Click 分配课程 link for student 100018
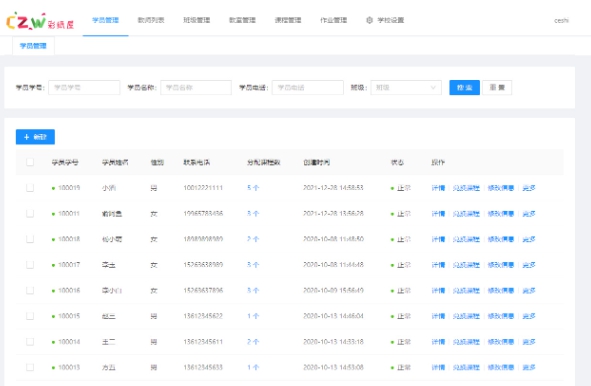 (466, 239)
